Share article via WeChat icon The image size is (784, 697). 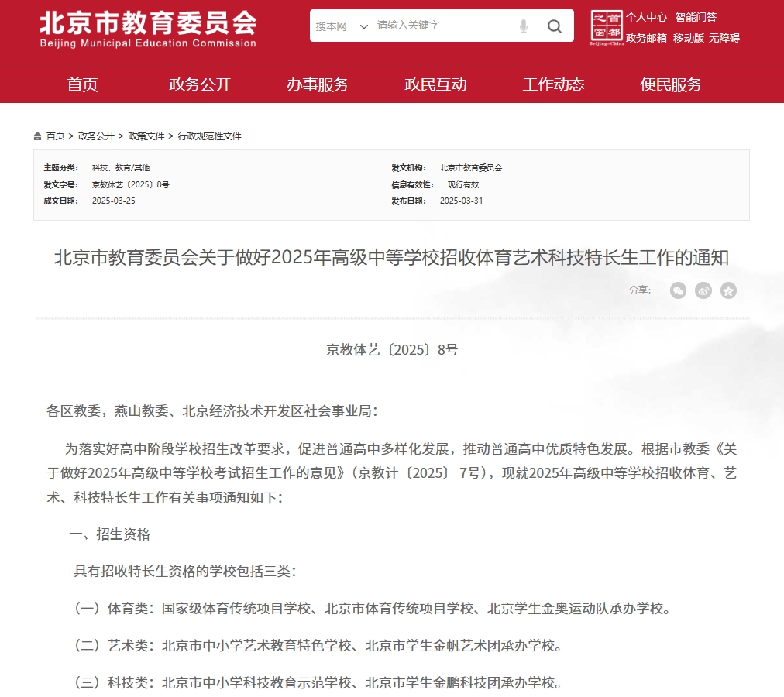[x=678, y=290]
